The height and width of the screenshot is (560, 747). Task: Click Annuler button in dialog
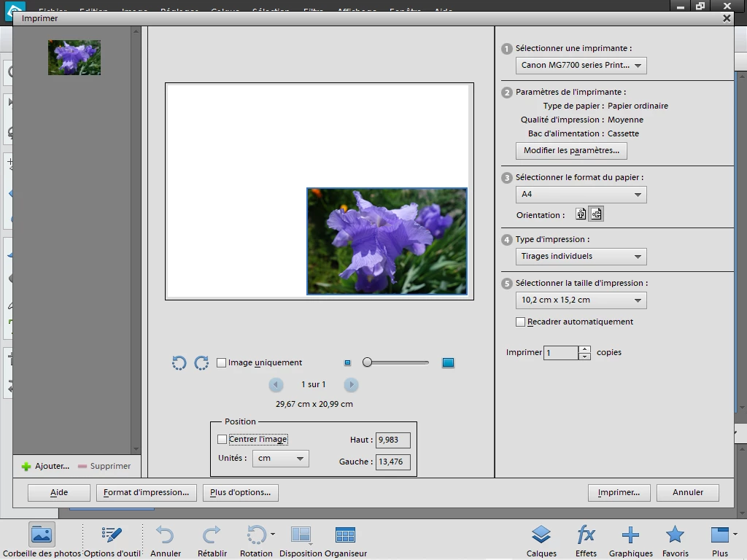point(687,492)
